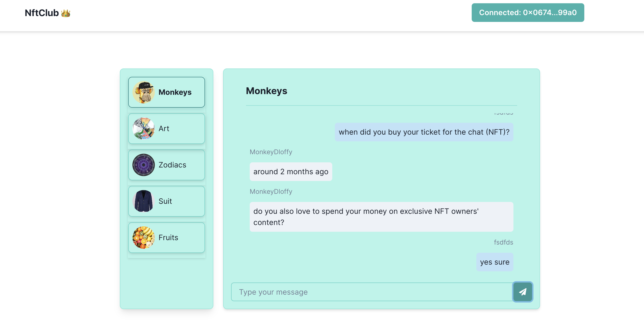Click the fsdfds sender name
This screenshot has height=334, width=644.
pos(503,242)
